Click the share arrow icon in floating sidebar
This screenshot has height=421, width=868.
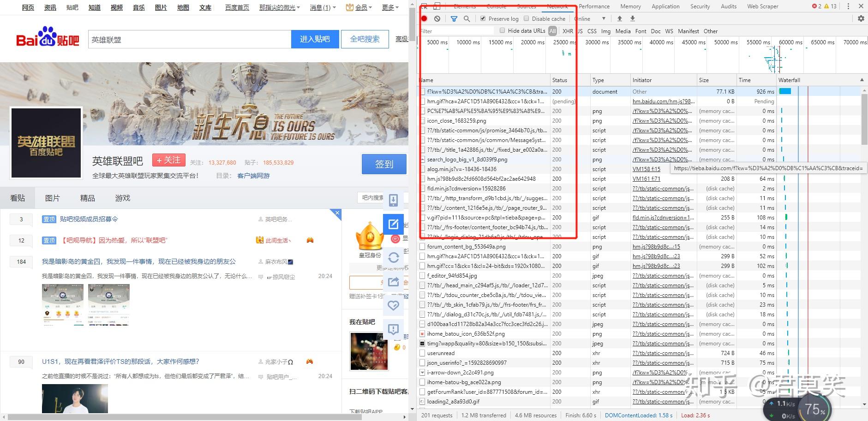pyautogui.click(x=393, y=281)
